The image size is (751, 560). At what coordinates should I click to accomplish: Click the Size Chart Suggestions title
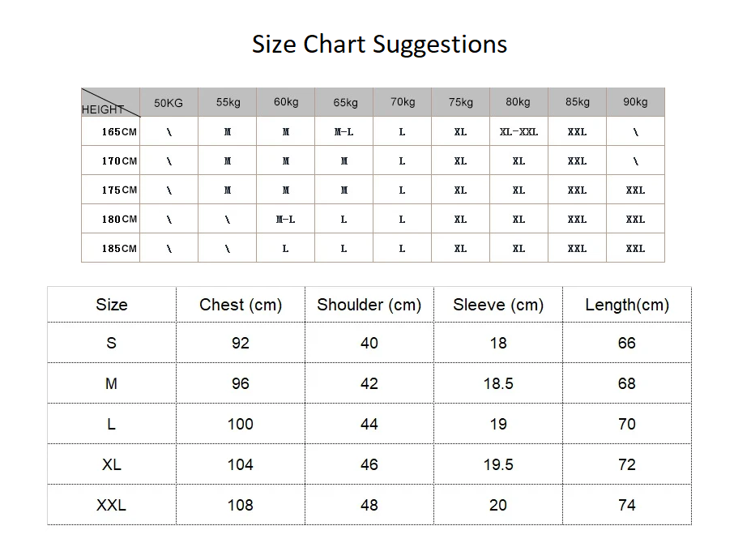[379, 44]
